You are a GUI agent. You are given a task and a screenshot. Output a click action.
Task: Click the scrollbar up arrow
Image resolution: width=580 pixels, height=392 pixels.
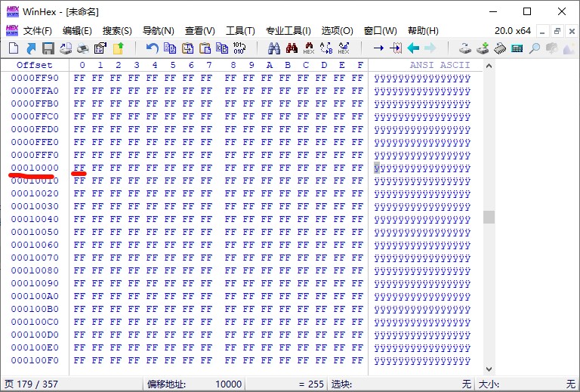(x=489, y=66)
